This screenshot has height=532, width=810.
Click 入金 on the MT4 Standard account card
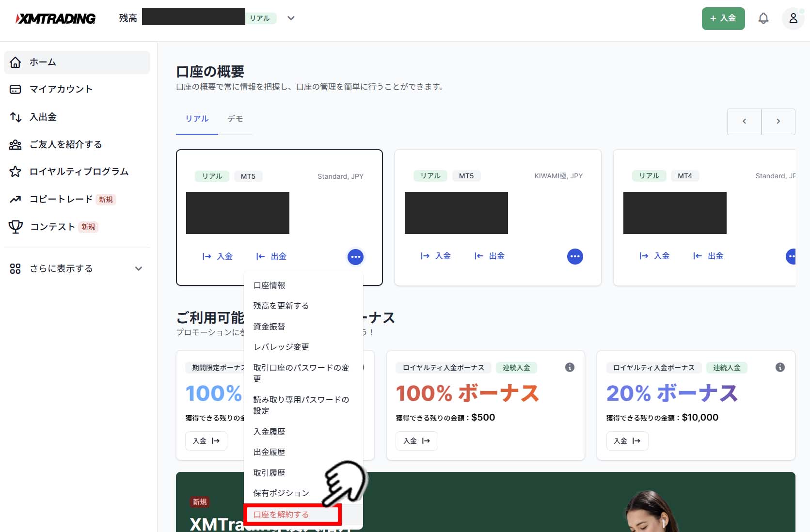coord(654,256)
